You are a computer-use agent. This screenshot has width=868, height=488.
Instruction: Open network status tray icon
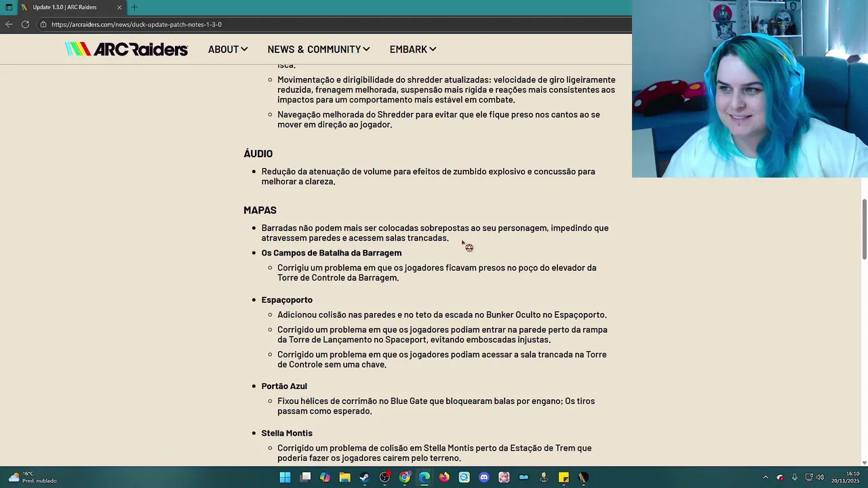click(x=809, y=477)
